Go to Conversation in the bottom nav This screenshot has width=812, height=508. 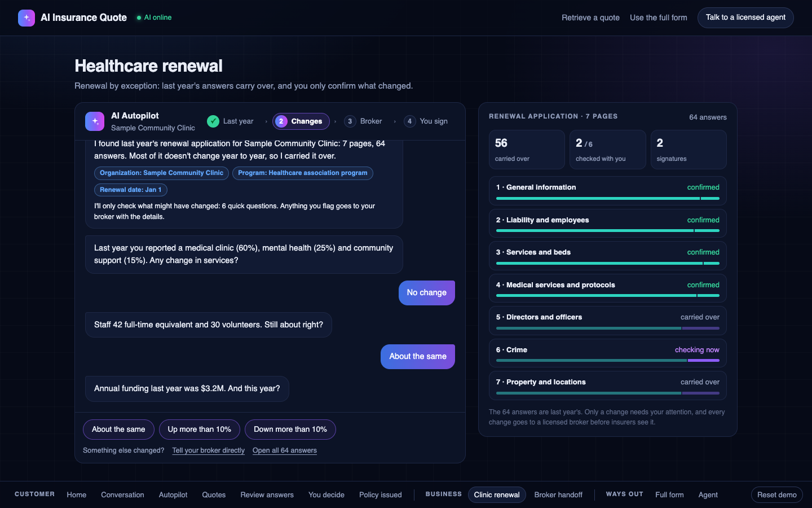122,495
